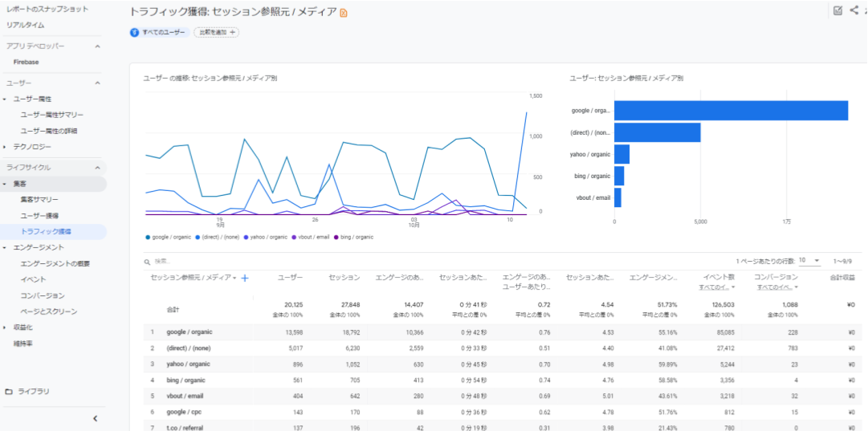Click the share report icon
This screenshot has width=868, height=431.
point(854,10)
